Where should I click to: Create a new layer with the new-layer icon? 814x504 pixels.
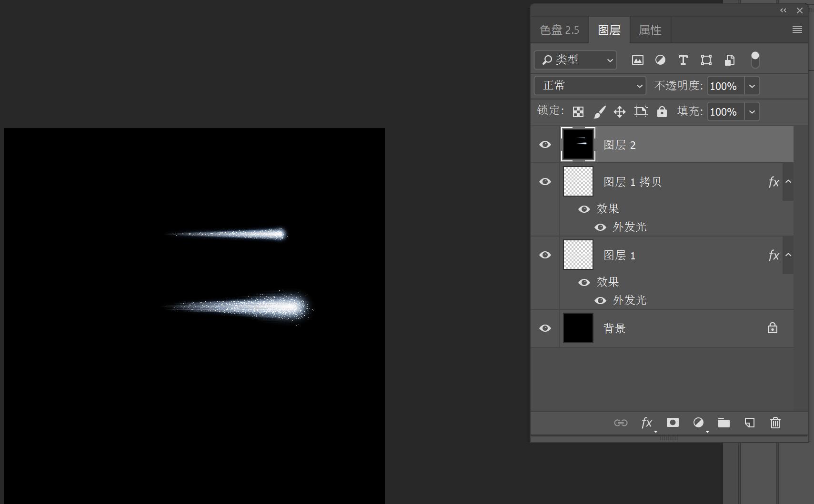coord(749,423)
